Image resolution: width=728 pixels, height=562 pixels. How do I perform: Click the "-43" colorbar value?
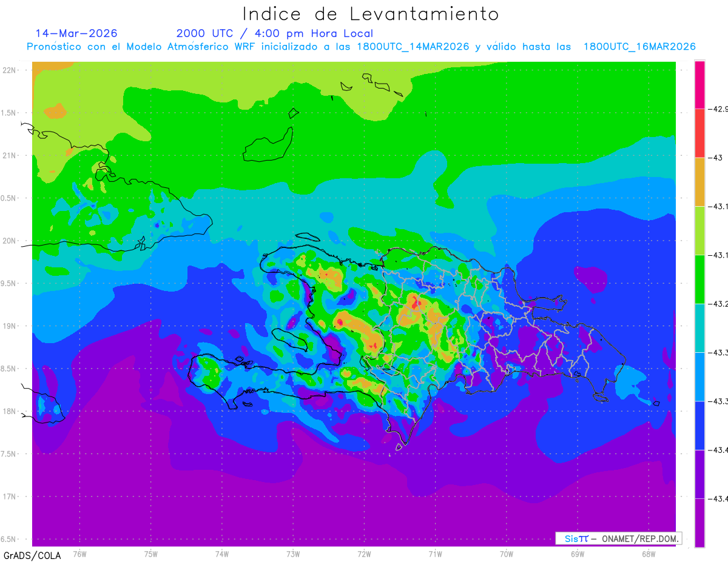pos(716,158)
